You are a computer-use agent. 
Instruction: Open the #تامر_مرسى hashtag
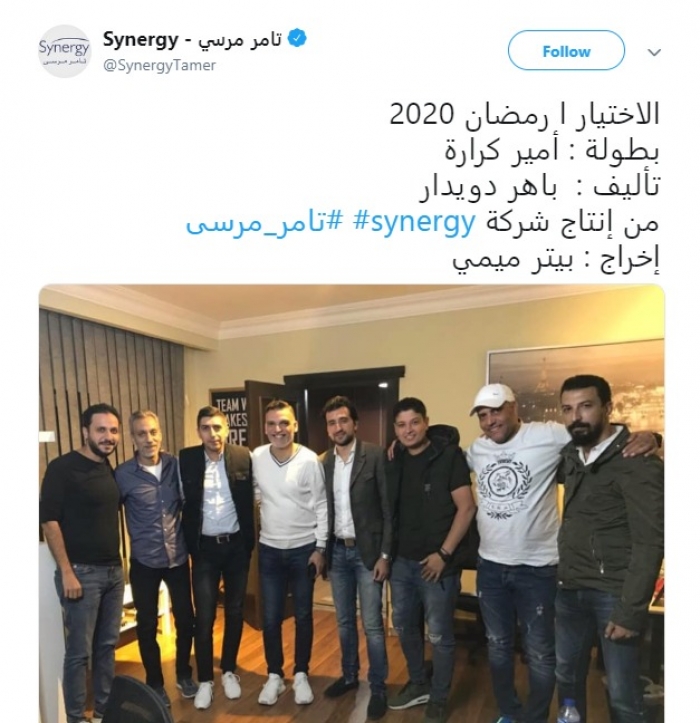tap(265, 222)
